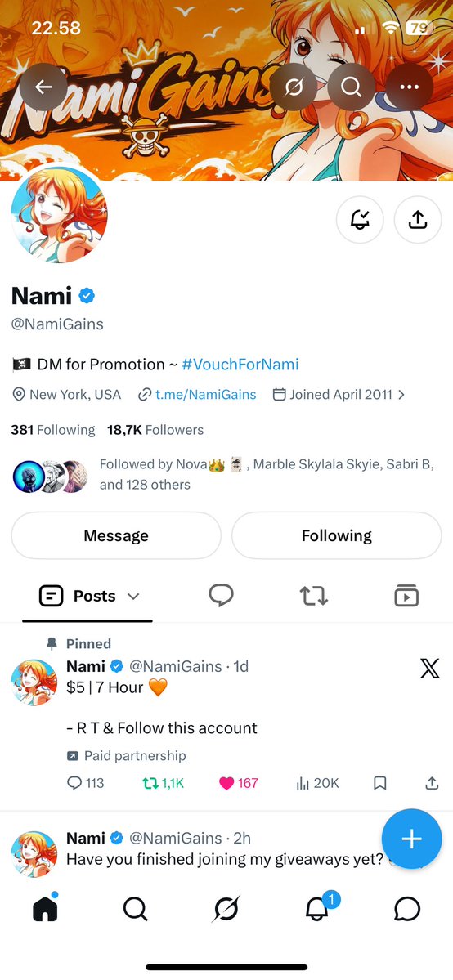Image resolution: width=453 pixels, height=980 pixels.
Task: Open the t.me/NamiGains link
Action: coord(205,395)
